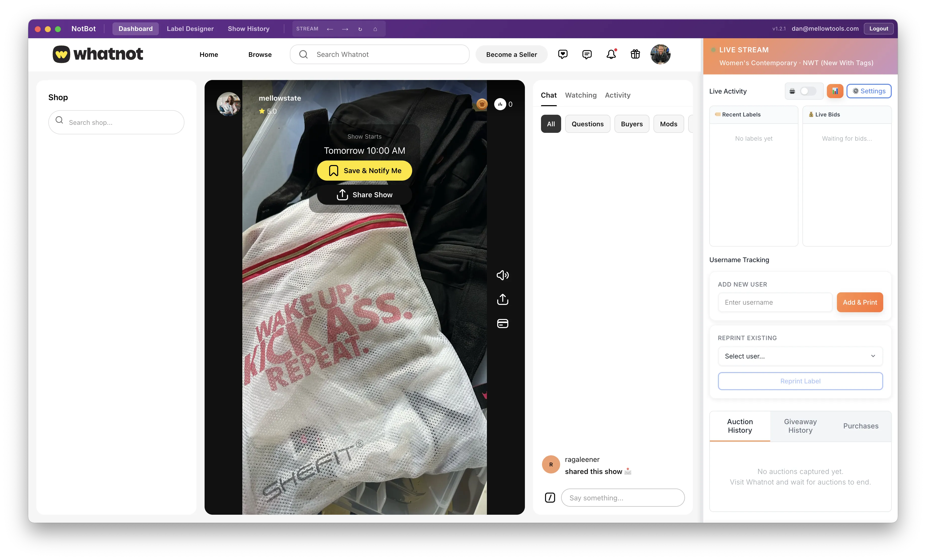926x560 pixels.
Task: Click the Say something chat input field
Action: (622, 498)
